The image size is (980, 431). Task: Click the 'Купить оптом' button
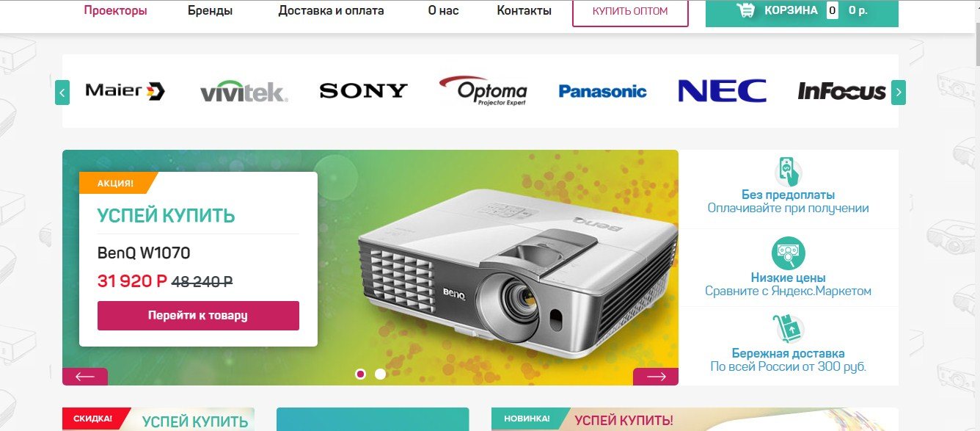630,12
